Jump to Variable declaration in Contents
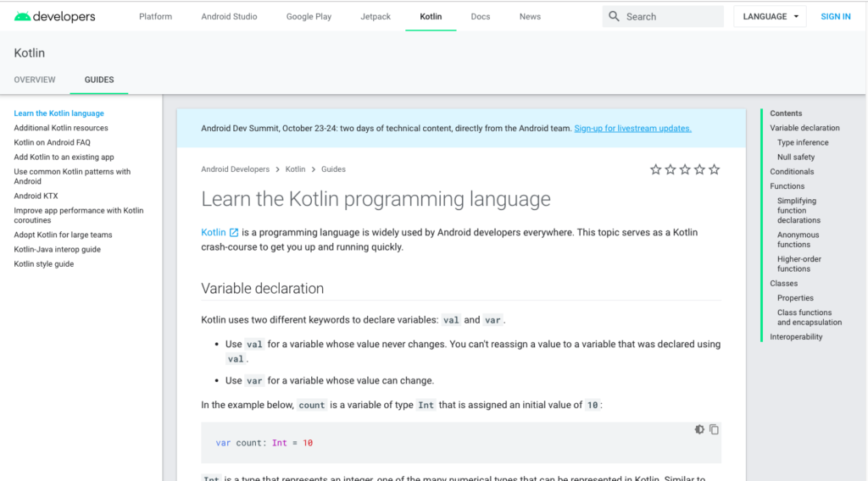The width and height of the screenshot is (868, 481). (x=804, y=128)
